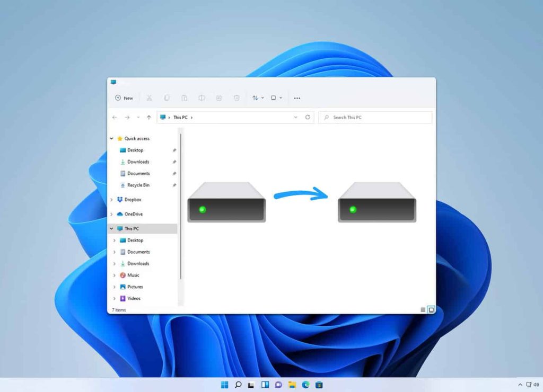Image resolution: width=543 pixels, height=392 pixels.
Task: Click the Cut icon in the toolbar
Action: pyautogui.click(x=150, y=98)
